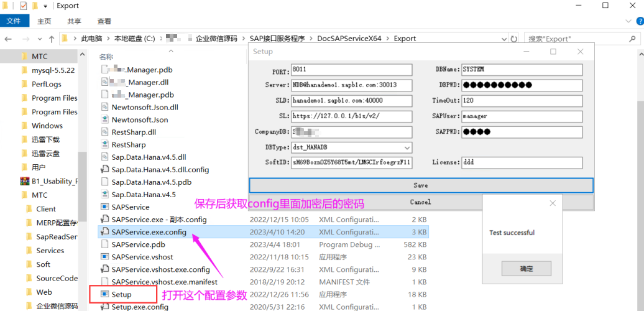The height and width of the screenshot is (311, 644).
Task: Click the License field in Setup
Action: point(522,162)
